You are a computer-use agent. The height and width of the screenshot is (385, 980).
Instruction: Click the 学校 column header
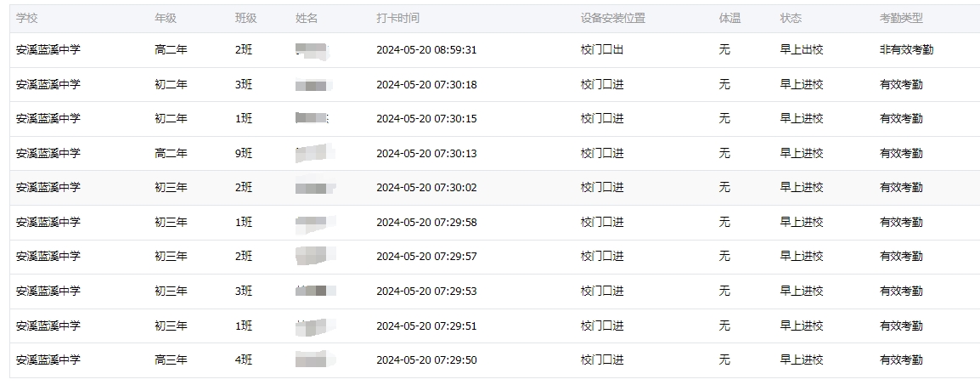tap(27, 18)
